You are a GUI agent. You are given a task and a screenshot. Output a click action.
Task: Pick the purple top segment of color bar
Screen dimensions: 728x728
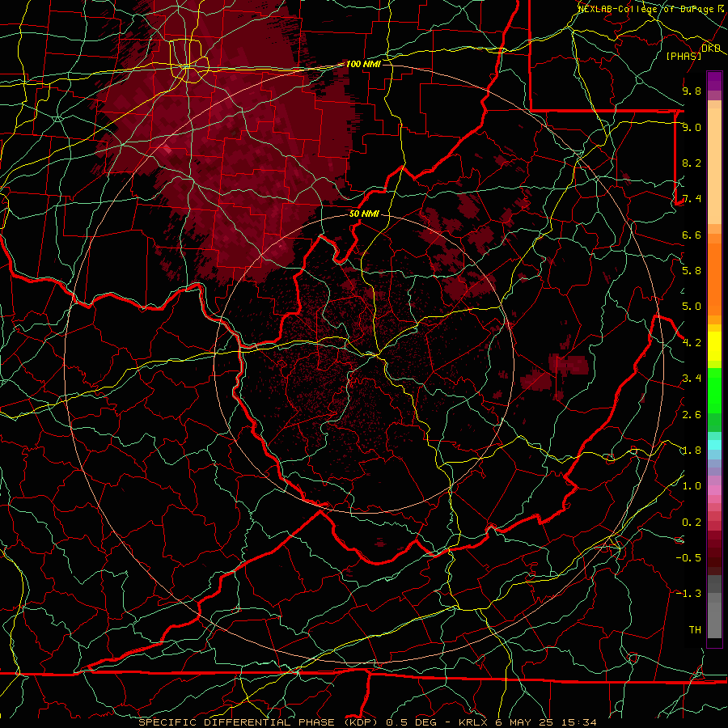714,81
